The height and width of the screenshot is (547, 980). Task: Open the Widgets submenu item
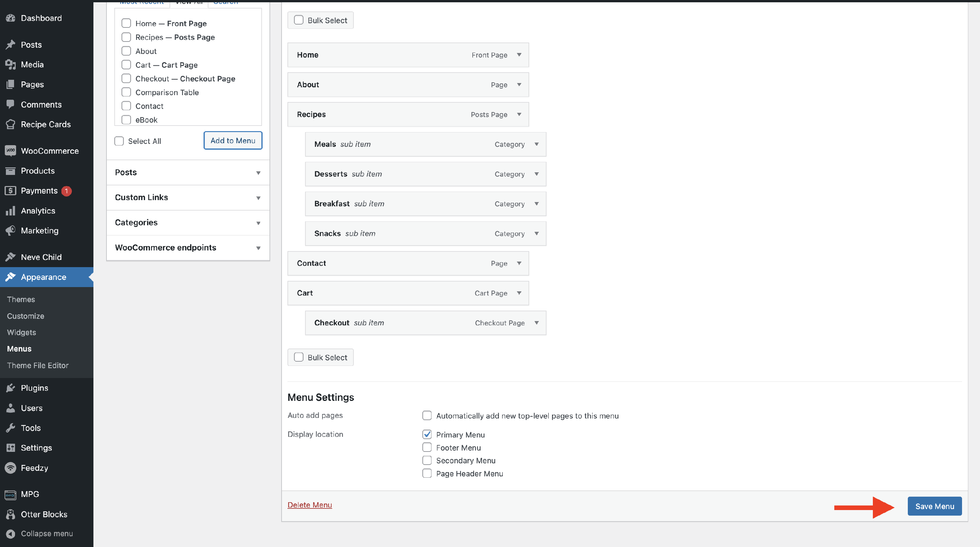(x=21, y=332)
